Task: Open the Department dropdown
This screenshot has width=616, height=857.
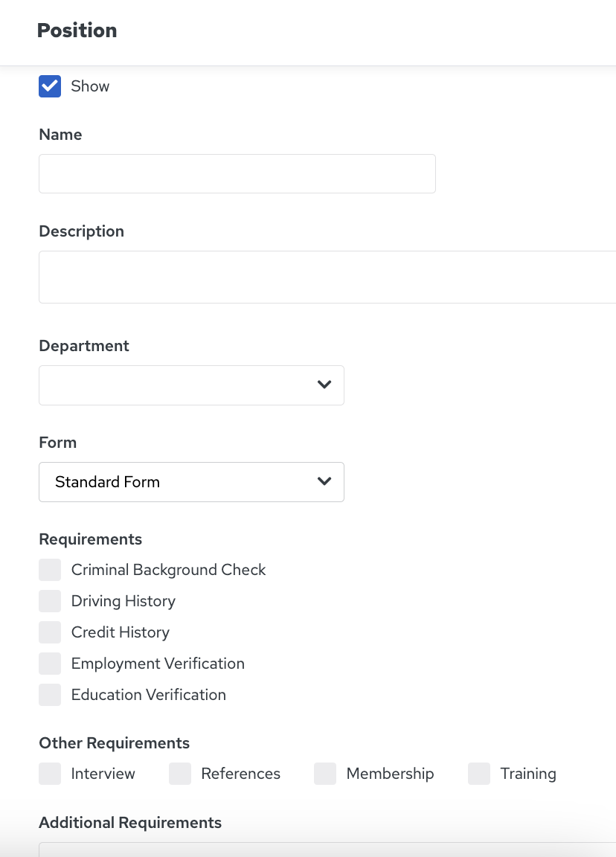Action: coord(191,385)
